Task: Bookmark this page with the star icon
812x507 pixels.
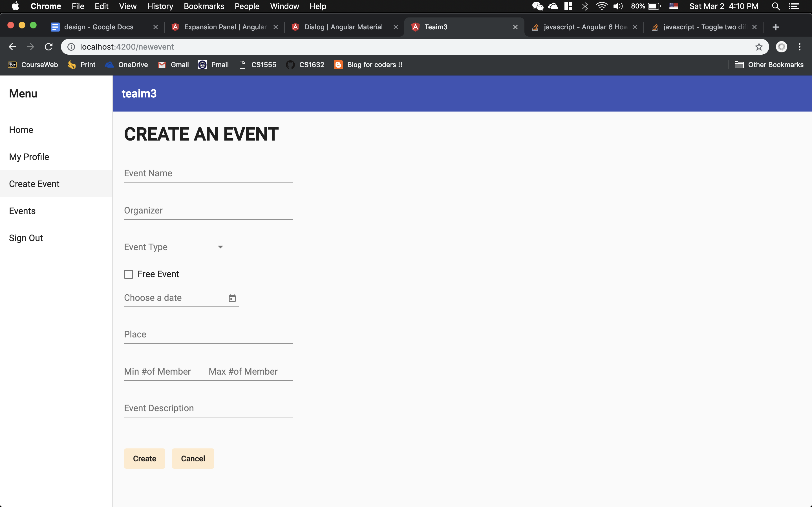Action: click(x=759, y=46)
